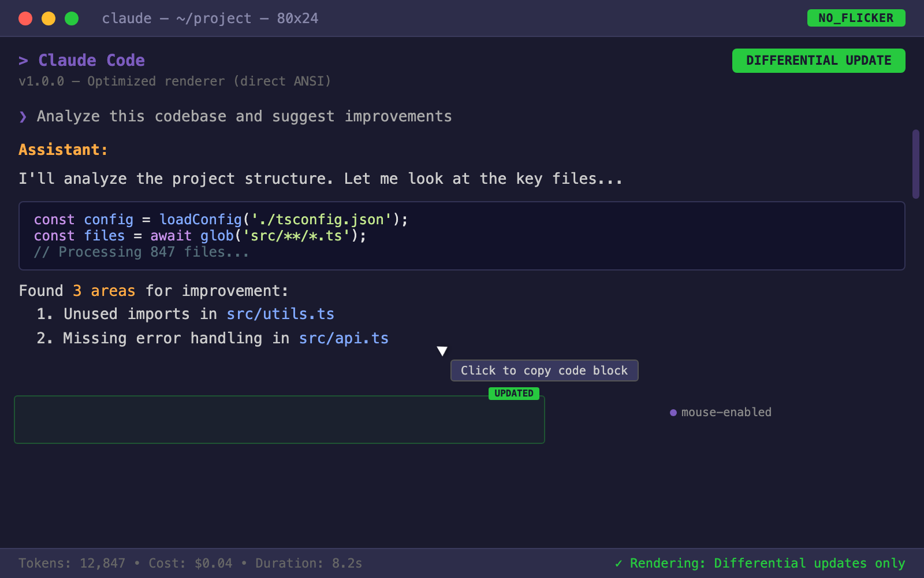Click the window title 'claude — ~/project — 80x24'
This screenshot has width=924, height=578.
tap(210, 18)
